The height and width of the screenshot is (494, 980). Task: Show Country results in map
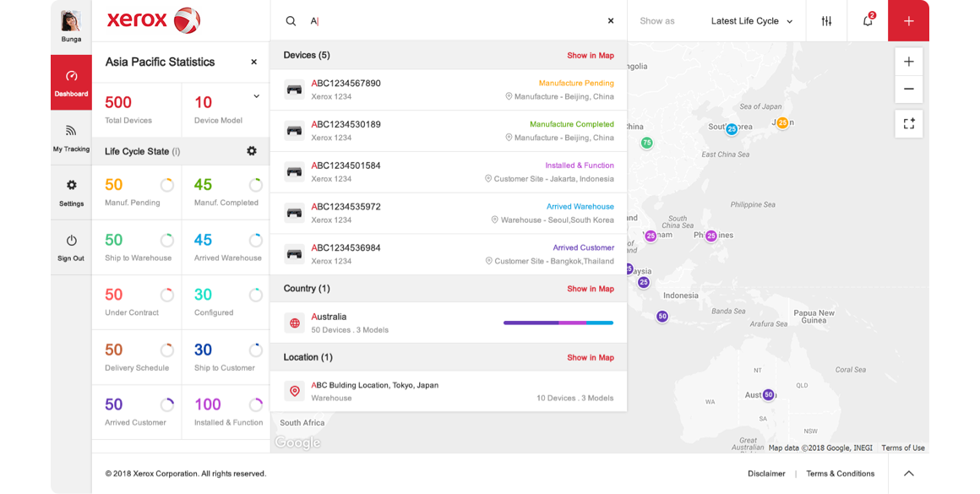tap(590, 289)
